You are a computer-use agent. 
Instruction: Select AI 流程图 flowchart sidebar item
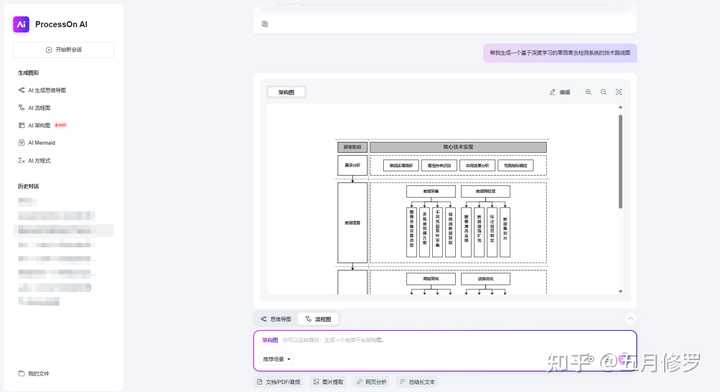(34, 108)
